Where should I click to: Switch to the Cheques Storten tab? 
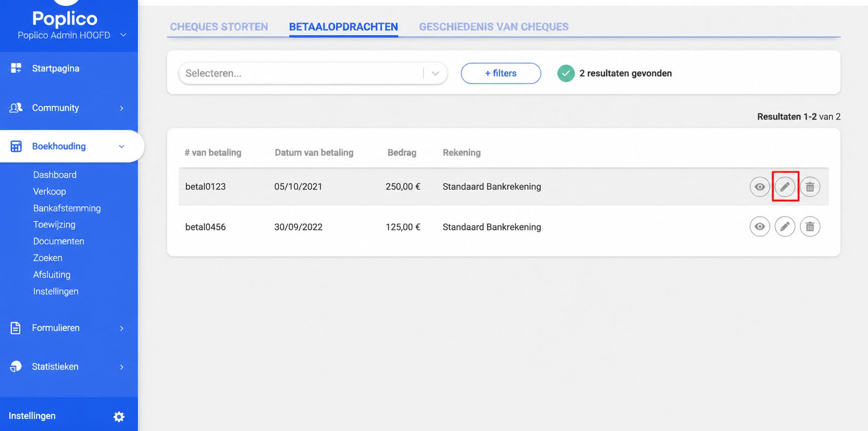point(219,27)
